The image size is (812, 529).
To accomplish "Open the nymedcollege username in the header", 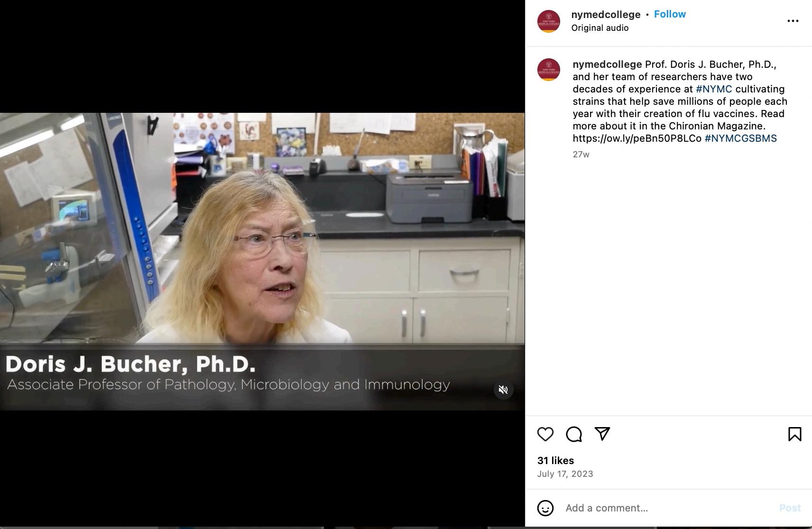I will coord(606,15).
